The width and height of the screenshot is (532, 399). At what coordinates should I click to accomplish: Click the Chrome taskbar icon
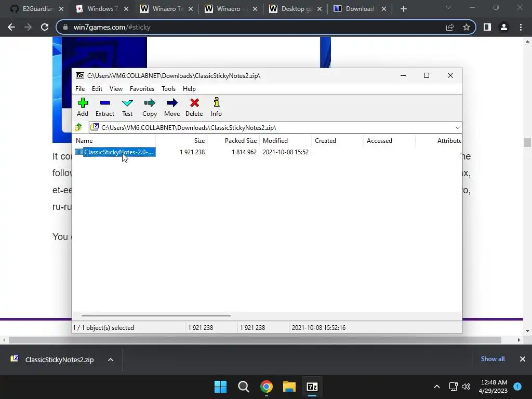tap(267, 387)
